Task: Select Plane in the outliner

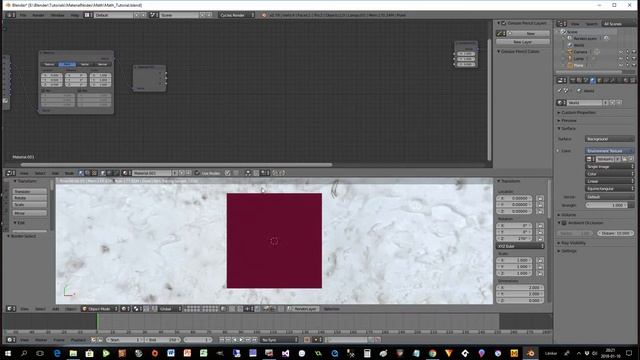Action: 579,65
